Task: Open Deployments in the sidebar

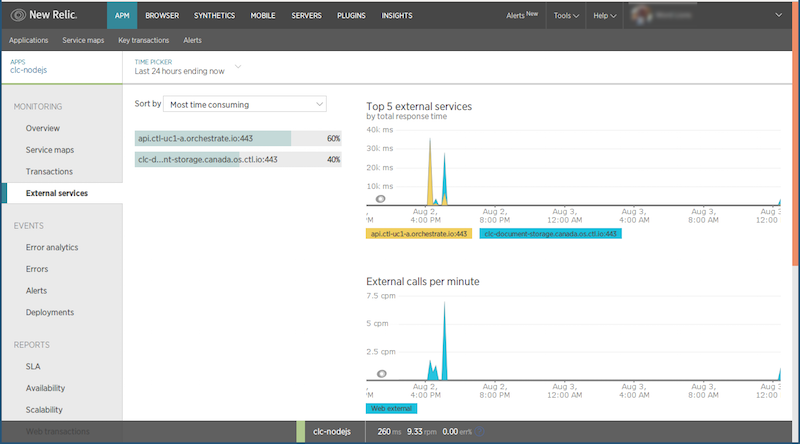Action: pos(50,312)
